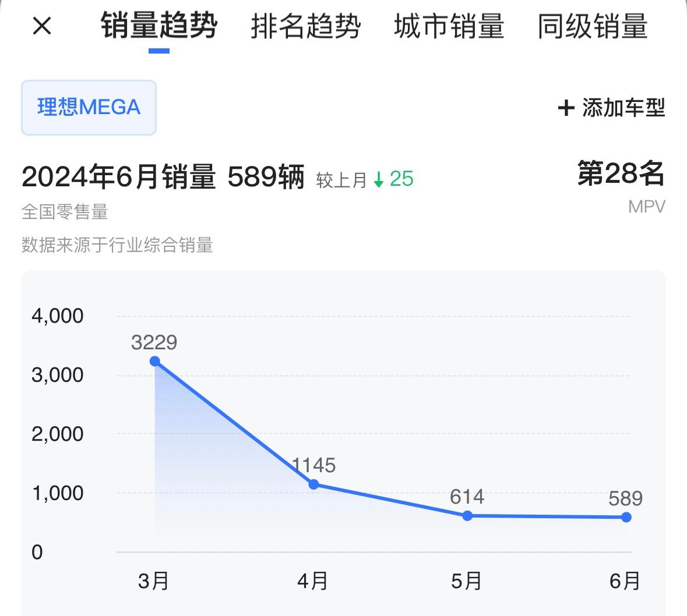The height and width of the screenshot is (616, 687).
Task: Tap the May data point dot
Action: click(x=467, y=516)
